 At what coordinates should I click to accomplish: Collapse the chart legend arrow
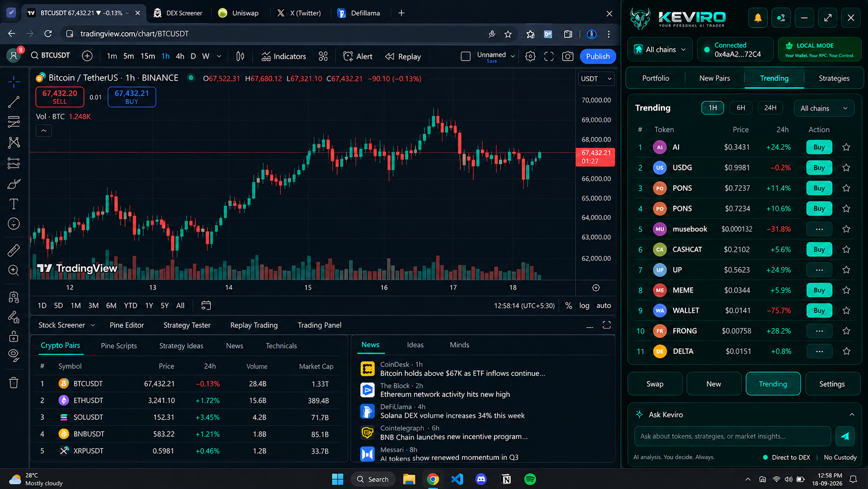click(x=44, y=130)
